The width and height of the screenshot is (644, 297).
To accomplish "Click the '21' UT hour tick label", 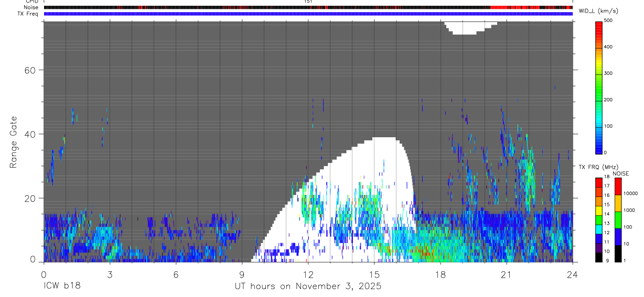I will 507,274.
